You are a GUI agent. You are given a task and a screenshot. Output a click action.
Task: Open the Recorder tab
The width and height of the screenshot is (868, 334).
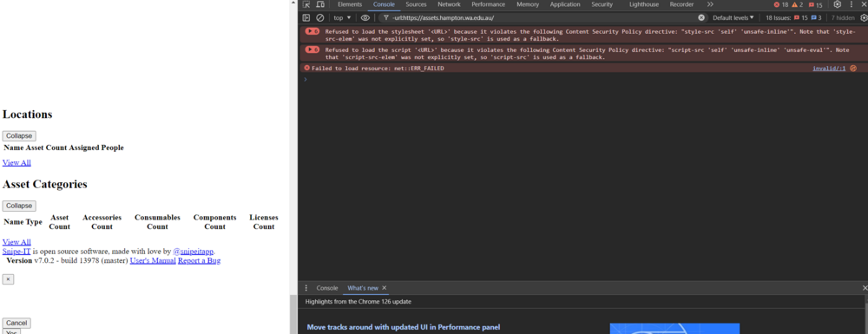click(681, 4)
